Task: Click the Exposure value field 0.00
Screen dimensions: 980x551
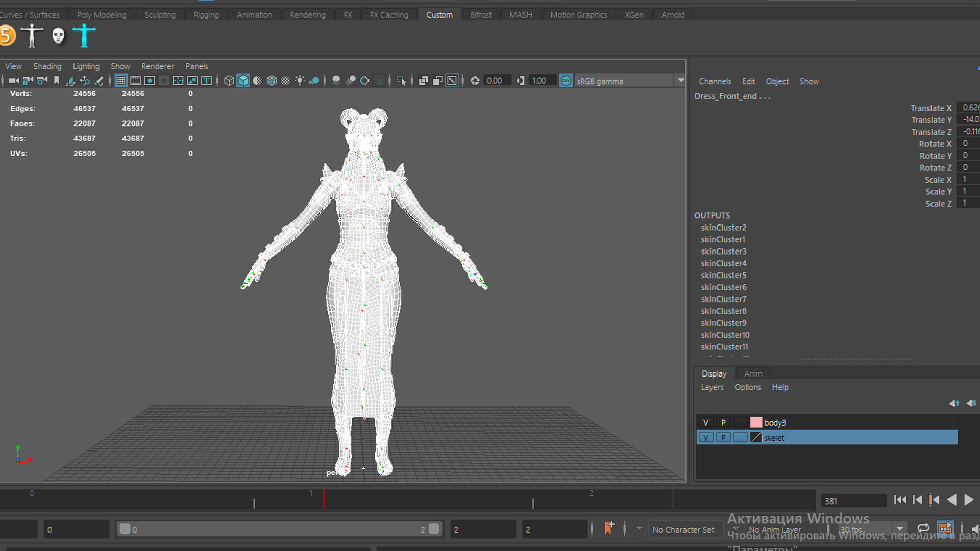Action: [x=497, y=81]
